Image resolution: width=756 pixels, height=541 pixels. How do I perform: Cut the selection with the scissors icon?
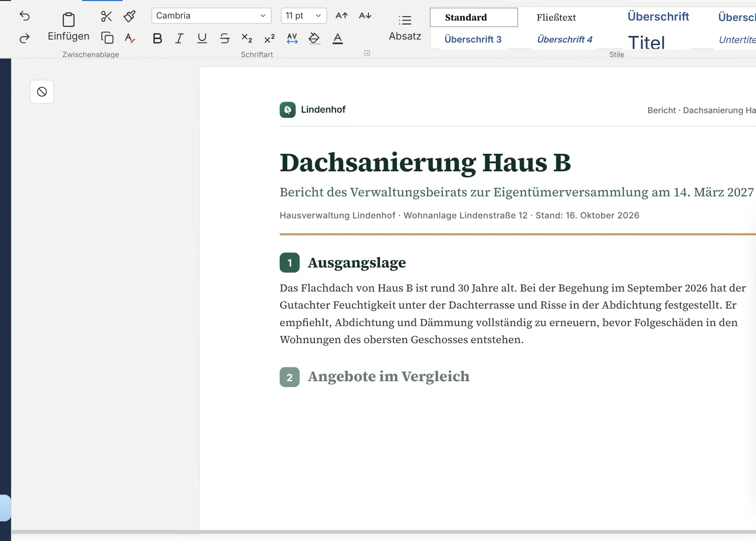coord(106,16)
